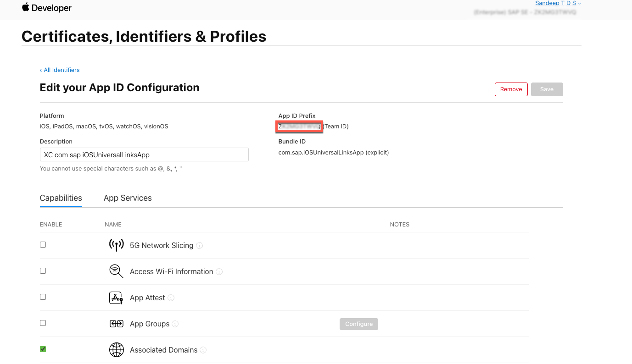
Task: Open the App Groups info icon
Action: [175, 324]
